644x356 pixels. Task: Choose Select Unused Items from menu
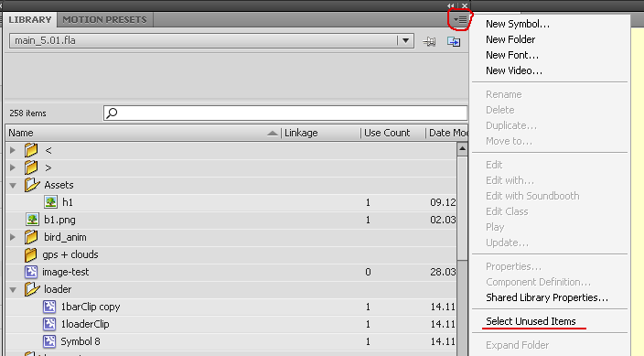click(x=531, y=321)
